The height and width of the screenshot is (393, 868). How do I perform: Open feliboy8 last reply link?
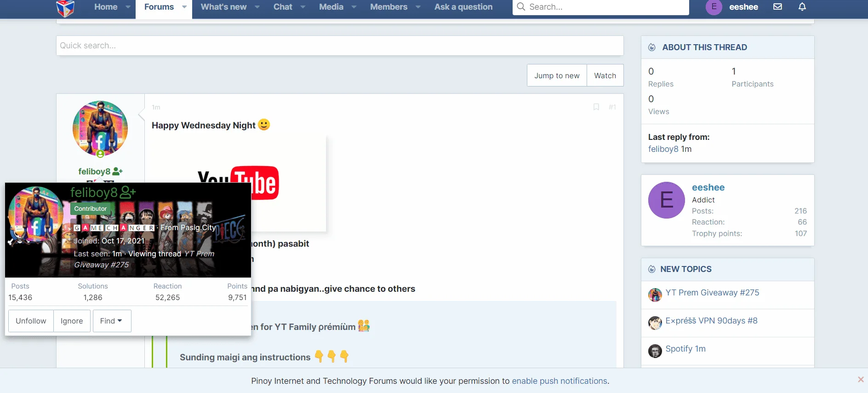coord(663,149)
